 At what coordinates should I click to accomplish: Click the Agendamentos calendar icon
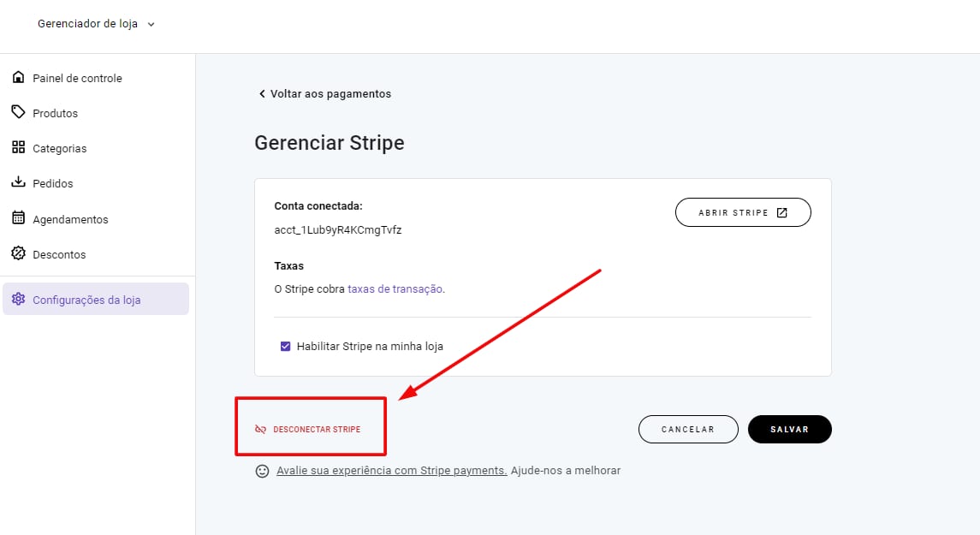18,218
